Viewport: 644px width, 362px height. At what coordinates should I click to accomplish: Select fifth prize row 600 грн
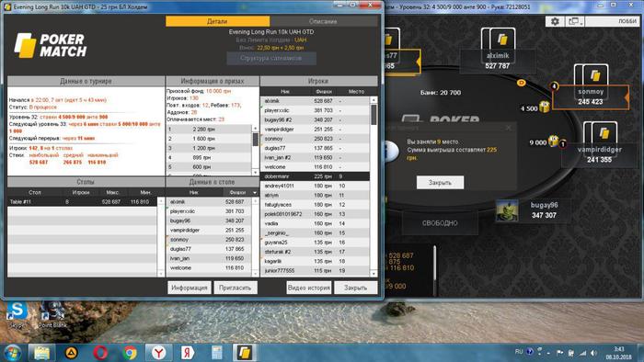(209, 167)
